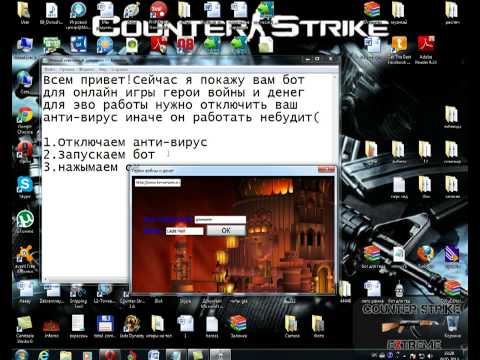Open Internet Explorer from the taskbar

click(44, 355)
